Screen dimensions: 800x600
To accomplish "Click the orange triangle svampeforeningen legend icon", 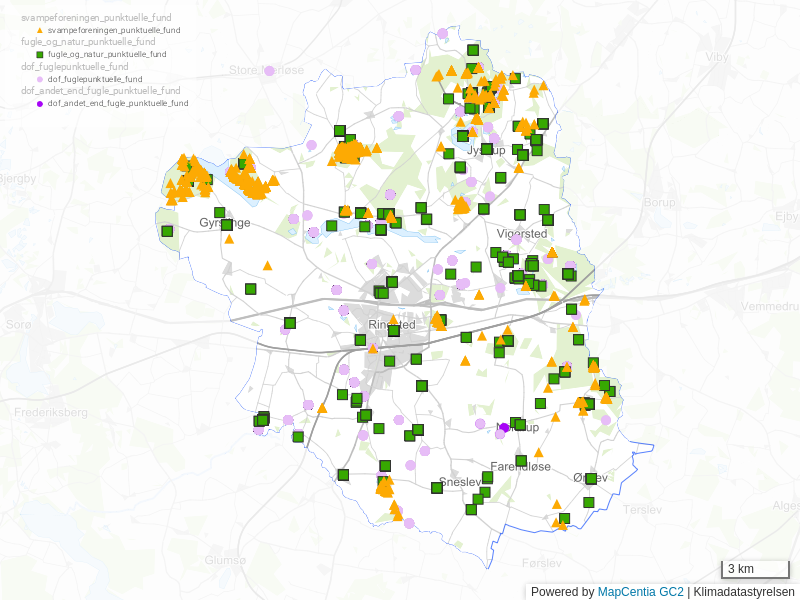I will point(39,31).
